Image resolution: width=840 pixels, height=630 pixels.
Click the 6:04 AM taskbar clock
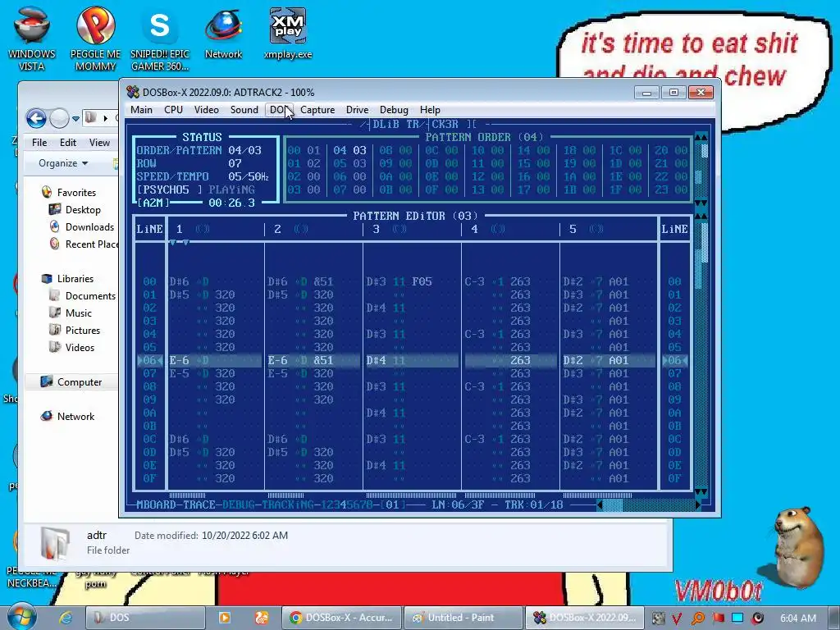point(798,619)
